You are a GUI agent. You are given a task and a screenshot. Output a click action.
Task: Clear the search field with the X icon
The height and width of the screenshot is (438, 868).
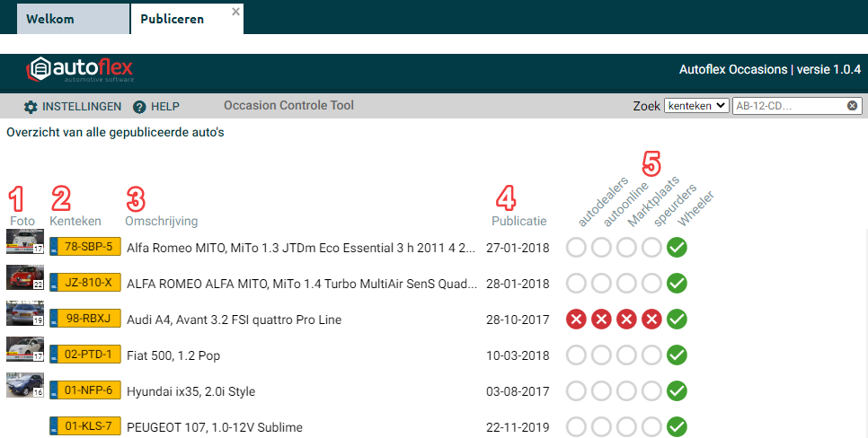[852, 106]
